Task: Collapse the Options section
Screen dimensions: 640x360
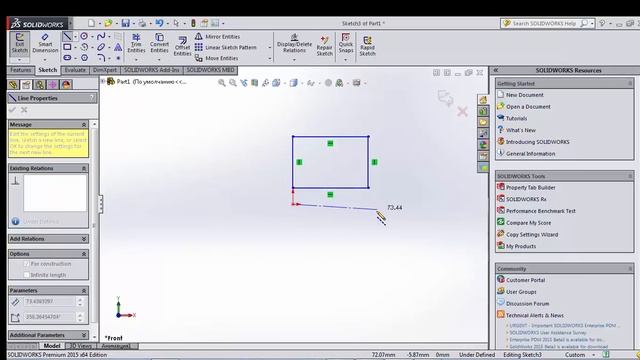Action: pos(84,254)
